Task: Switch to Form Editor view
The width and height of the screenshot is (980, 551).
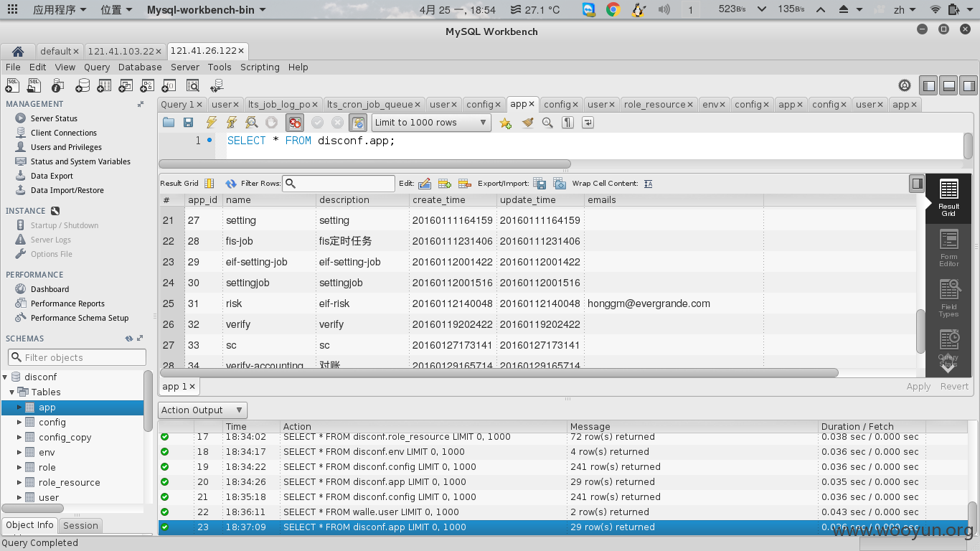Action: click(x=948, y=248)
